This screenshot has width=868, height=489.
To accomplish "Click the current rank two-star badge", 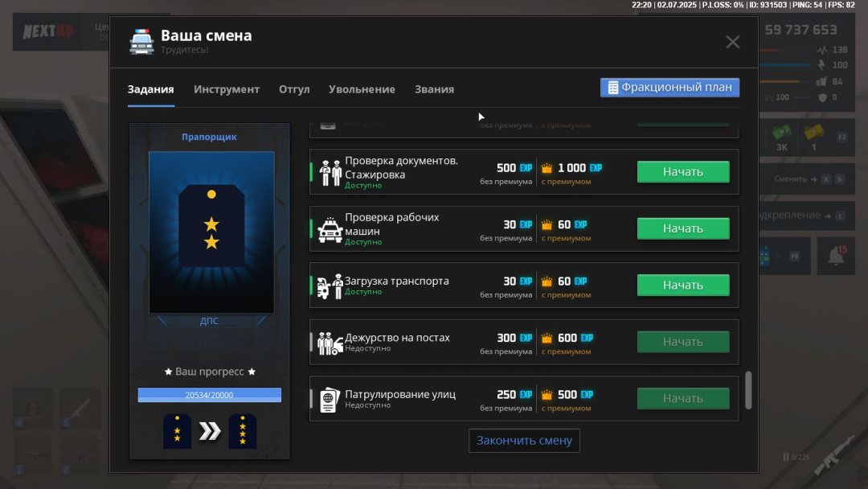I will pos(177,431).
